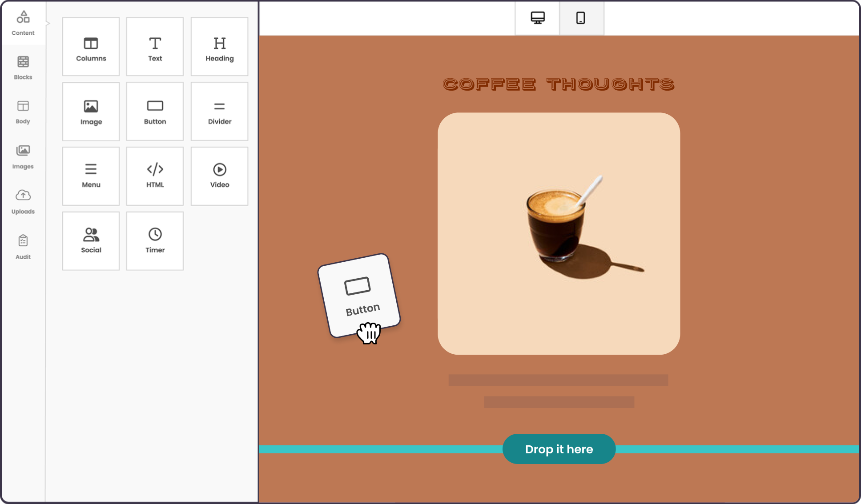Open the Blocks sidebar tab

(x=23, y=68)
